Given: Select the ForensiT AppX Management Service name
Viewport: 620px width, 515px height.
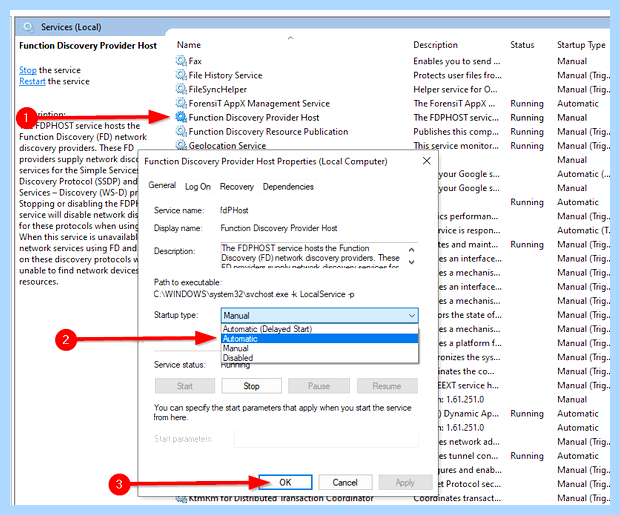Looking at the screenshot, I should (259, 104).
